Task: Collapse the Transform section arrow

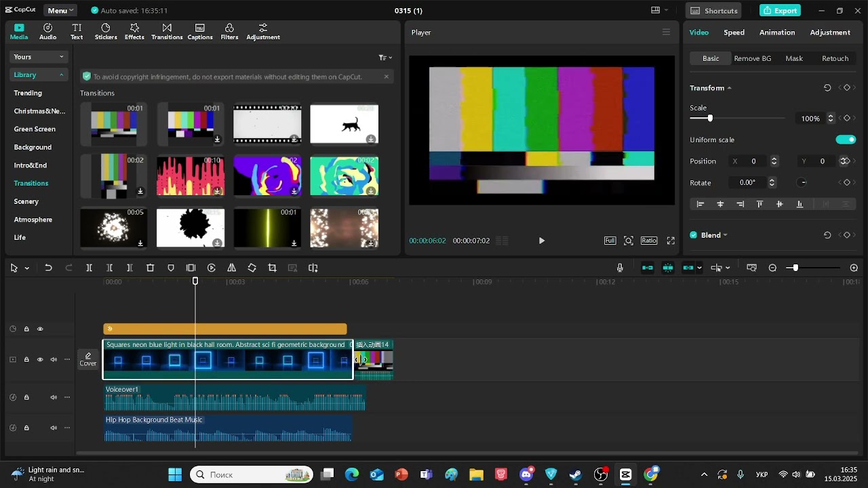Action: click(729, 88)
